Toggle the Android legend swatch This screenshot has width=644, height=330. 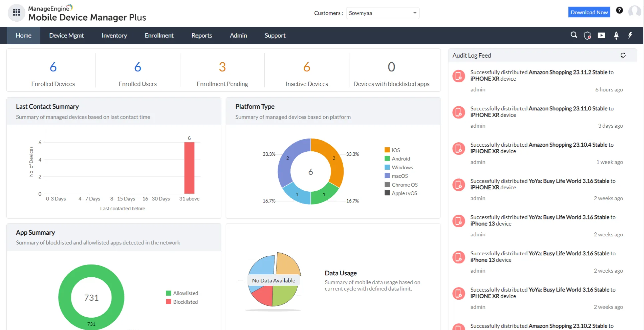point(387,159)
